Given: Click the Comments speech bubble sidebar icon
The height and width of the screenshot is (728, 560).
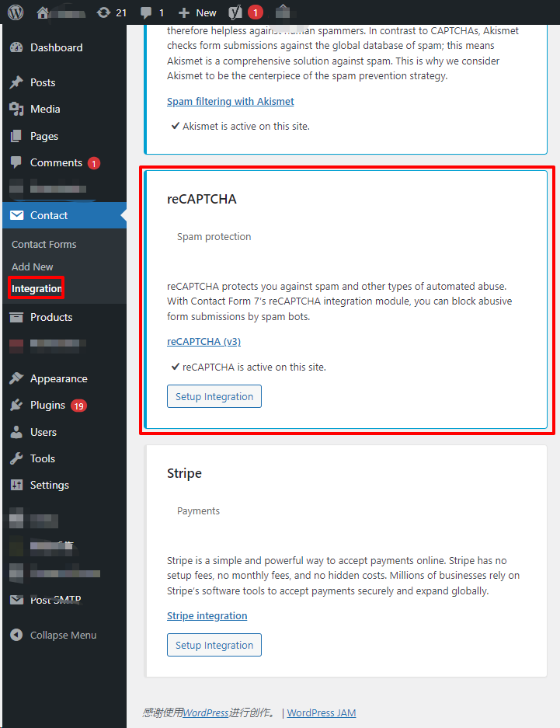Looking at the screenshot, I should pos(16,162).
